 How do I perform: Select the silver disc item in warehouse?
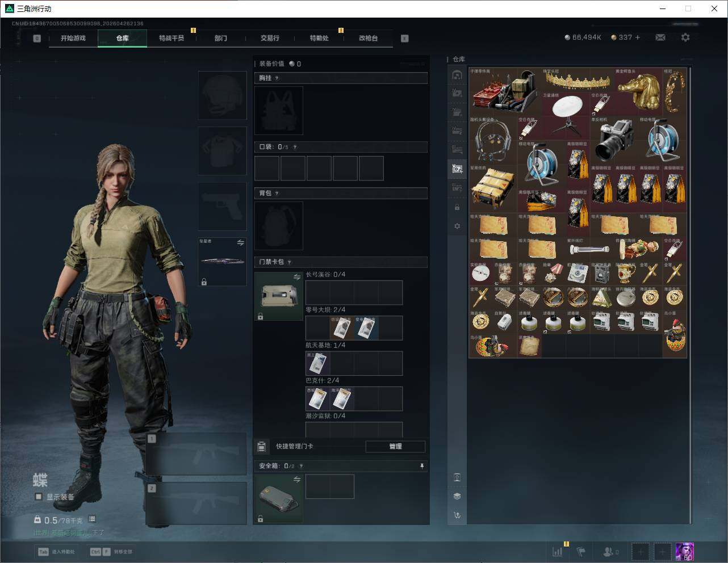[x=482, y=274]
